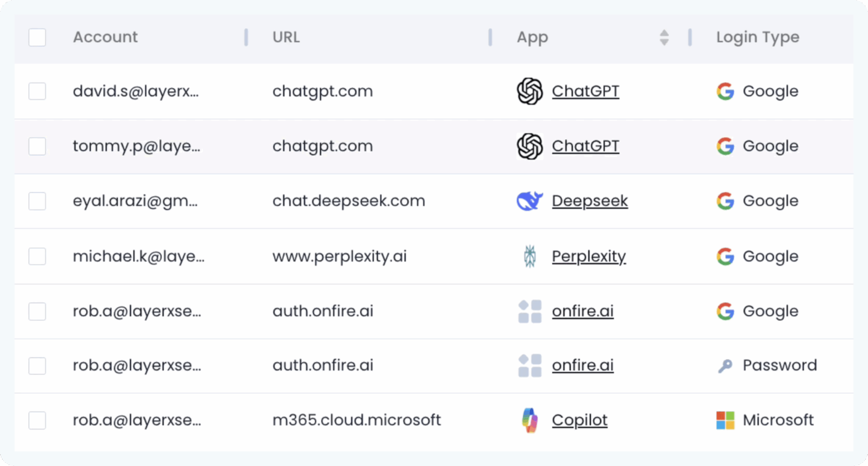This screenshot has height=466, width=868.
Task: Open the Deepseek app link
Action: pos(590,201)
